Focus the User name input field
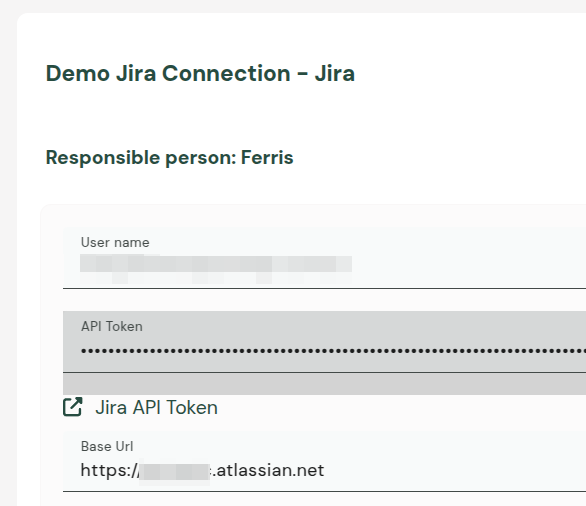The height and width of the screenshot is (506, 586). tap(324, 258)
